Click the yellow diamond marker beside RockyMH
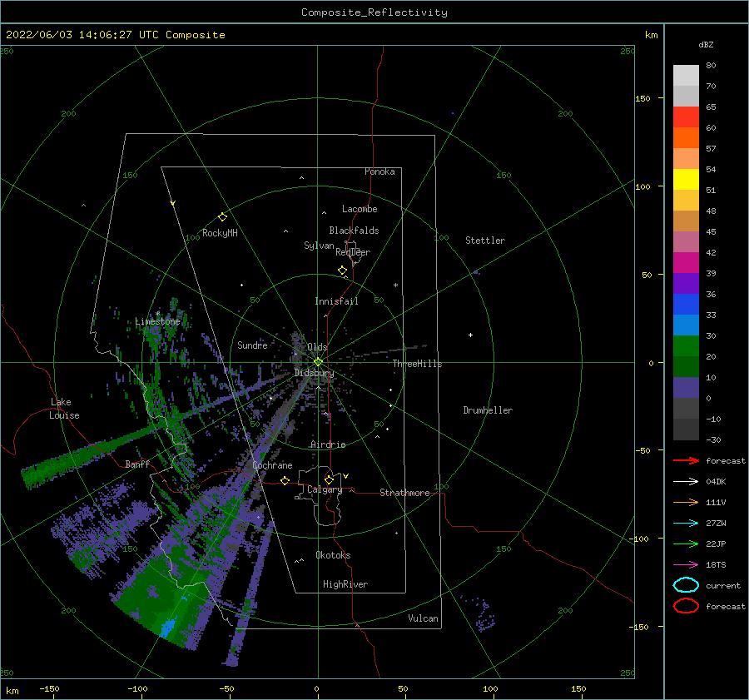 pos(222,217)
